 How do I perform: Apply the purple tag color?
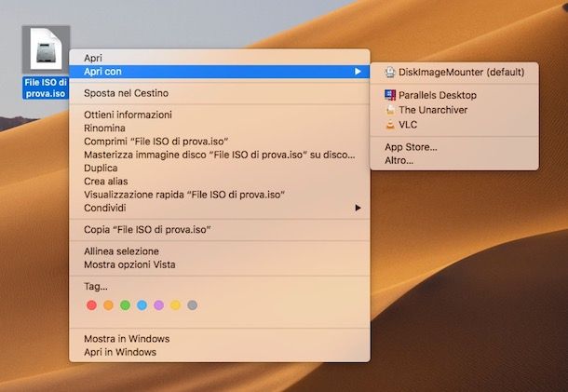158,305
